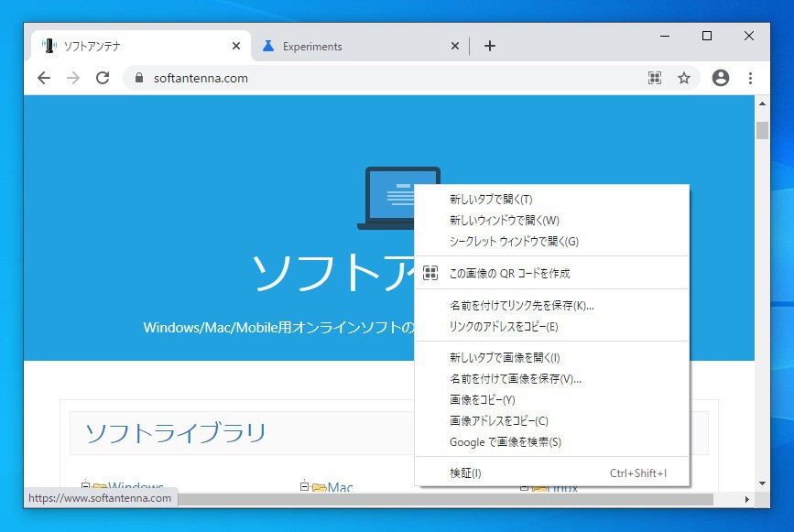This screenshot has height=532, width=794.
Task: Open Chrome three-dot menu
Action: pyautogui.click(x=751, y=79)
